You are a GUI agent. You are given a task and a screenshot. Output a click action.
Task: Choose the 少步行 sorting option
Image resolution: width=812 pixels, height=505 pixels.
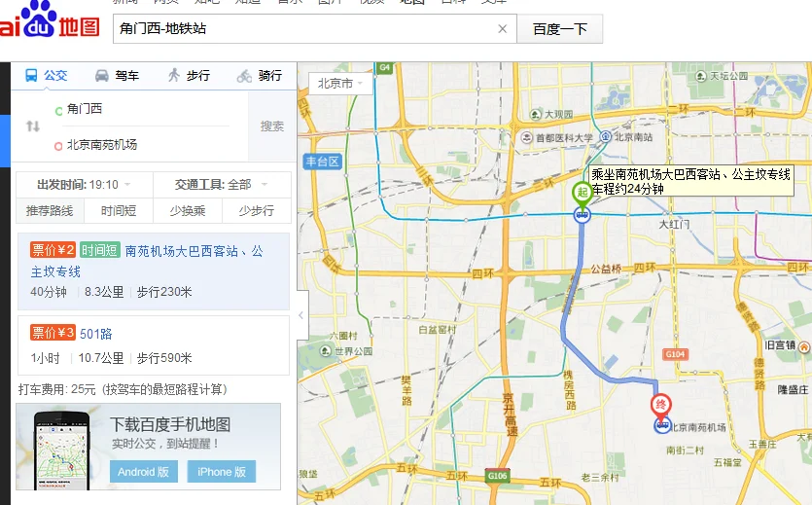(257, 211)
